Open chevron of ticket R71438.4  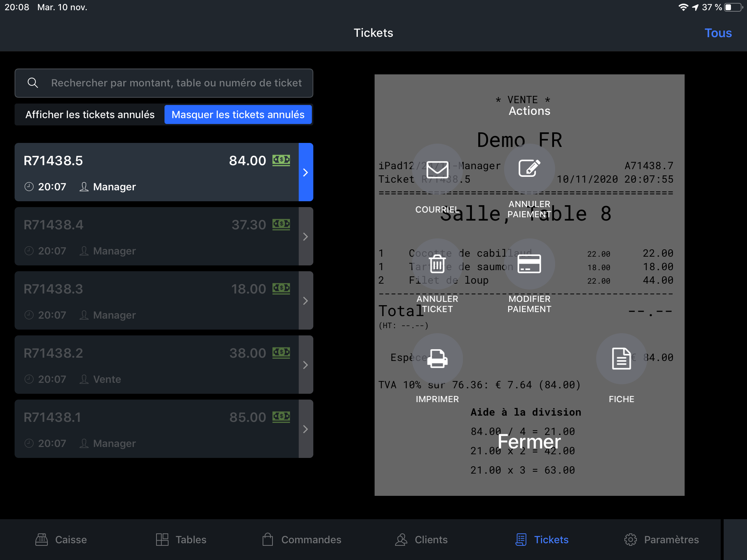(x=306, y=236)
